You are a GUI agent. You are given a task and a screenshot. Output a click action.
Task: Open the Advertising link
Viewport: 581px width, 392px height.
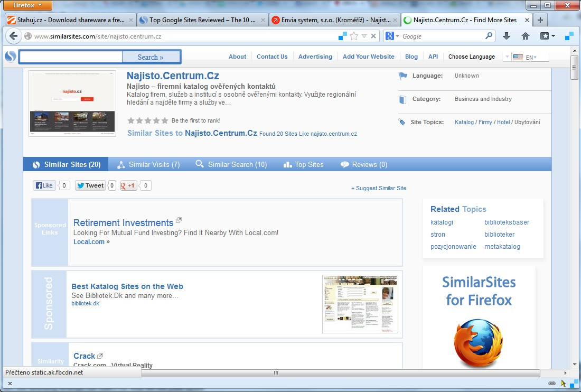[x=315, y=57]
